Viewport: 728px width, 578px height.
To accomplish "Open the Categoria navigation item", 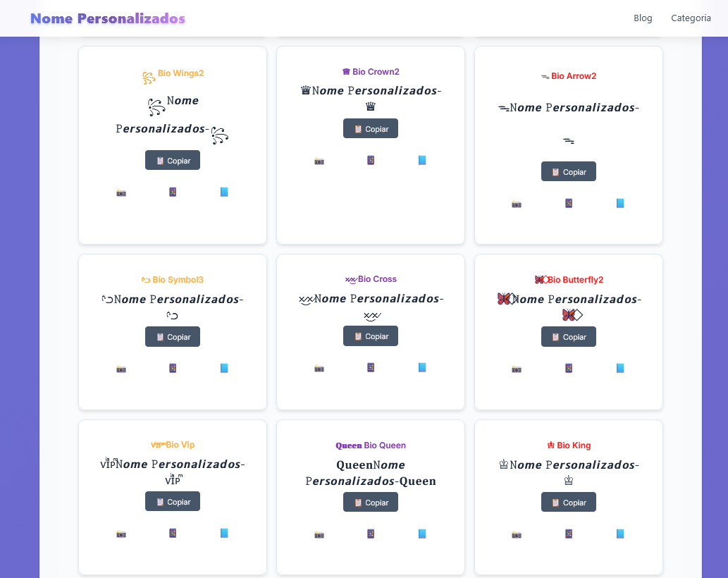I will [x=691, y=18].
